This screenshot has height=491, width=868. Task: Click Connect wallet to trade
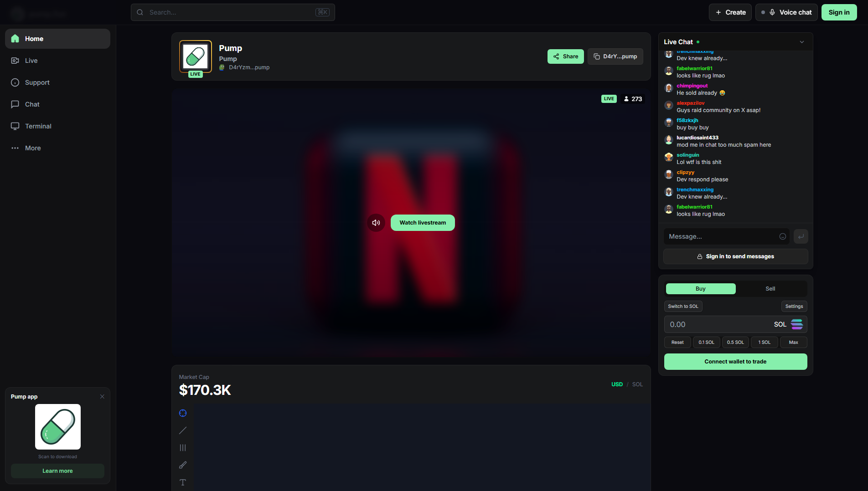click(736, 362)
